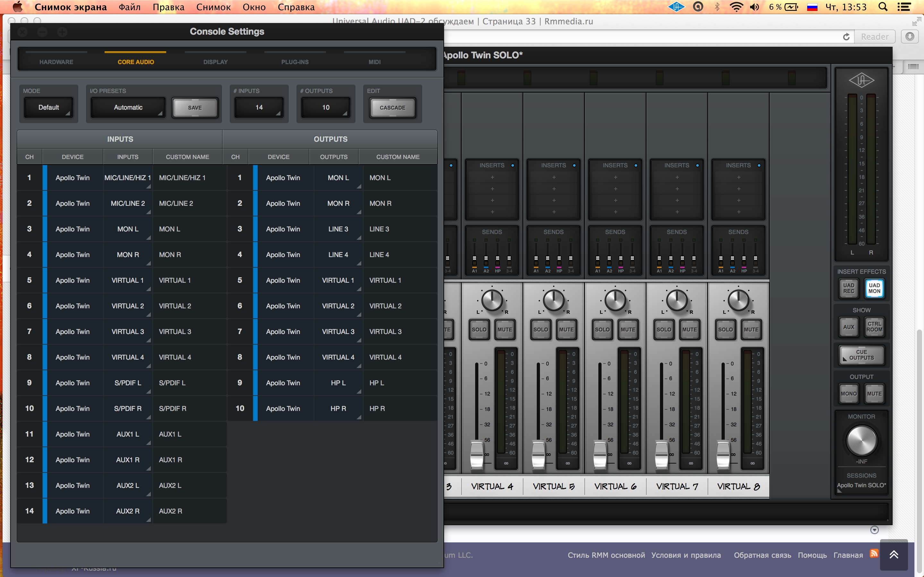Click the VIRTUAL 6 channel fader handle

tap(600, 454)
